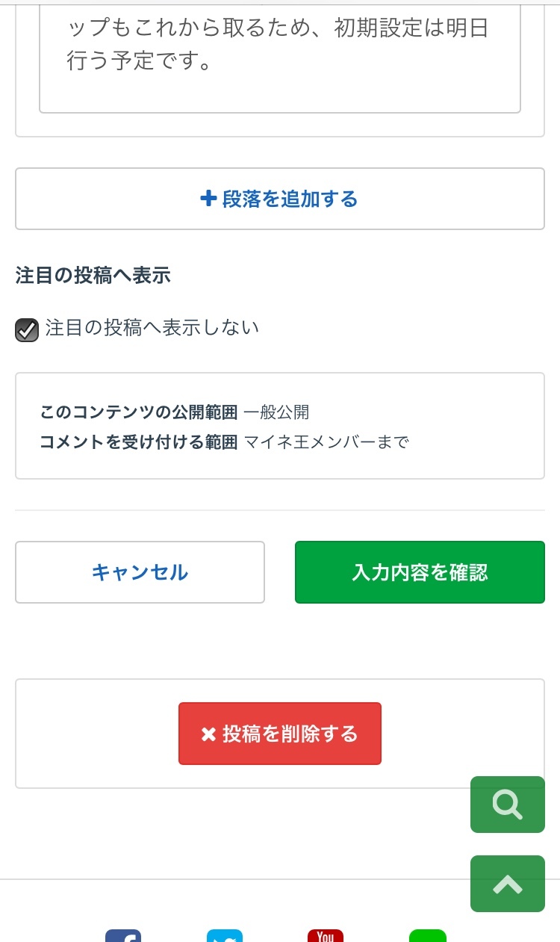Click the 注目の投稿へ表示しない label text
Viewport: 560px width, 942px height.
(x=152, y=327)
